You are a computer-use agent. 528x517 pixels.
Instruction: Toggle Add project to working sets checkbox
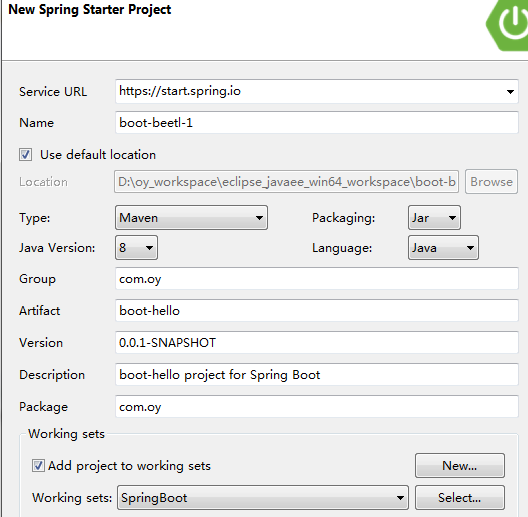click(38, 466)
